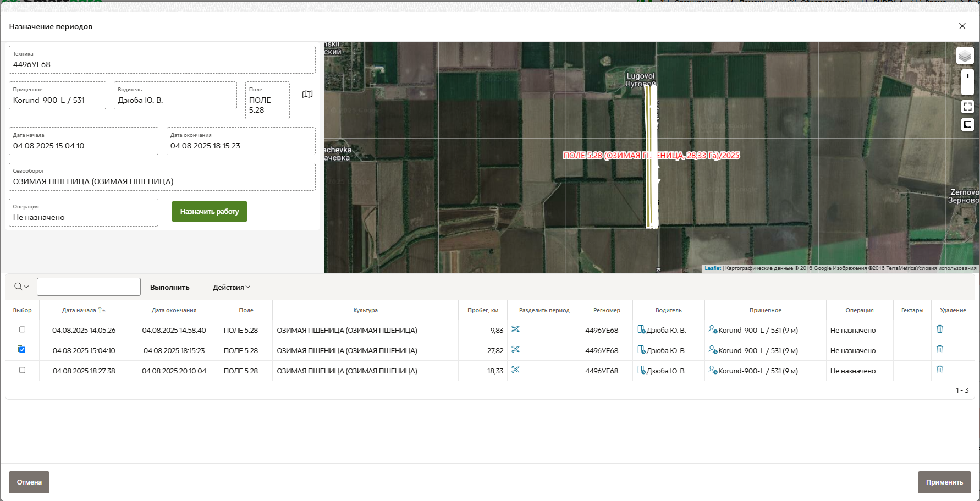Expand the Действия dropdown menu
This screenshot has height=501, width=980.
232,288
